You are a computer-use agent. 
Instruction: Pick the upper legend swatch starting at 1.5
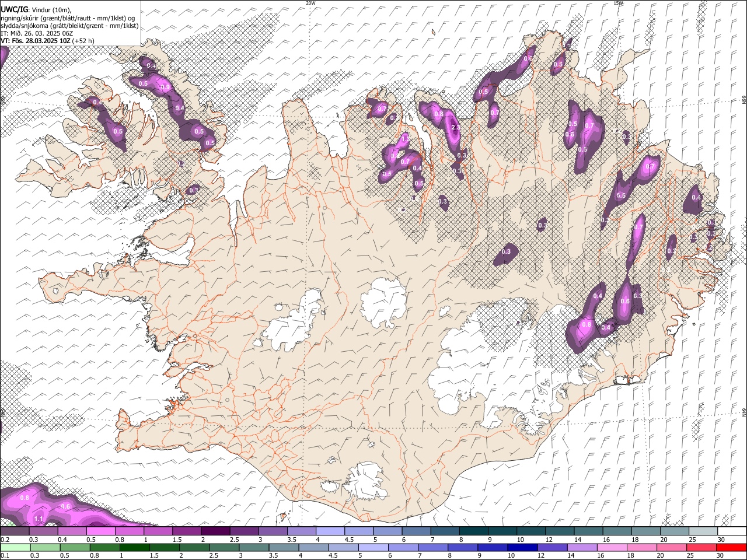[x=186, y=531]
